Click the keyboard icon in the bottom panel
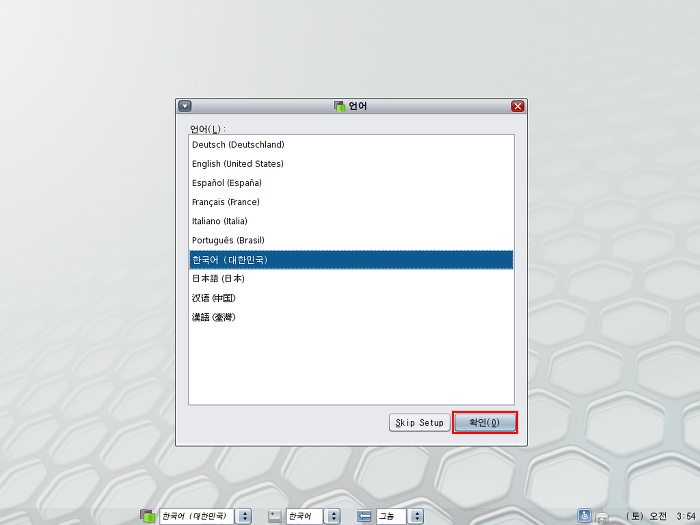Screen dimensions: 700x525 coord(275,517)
